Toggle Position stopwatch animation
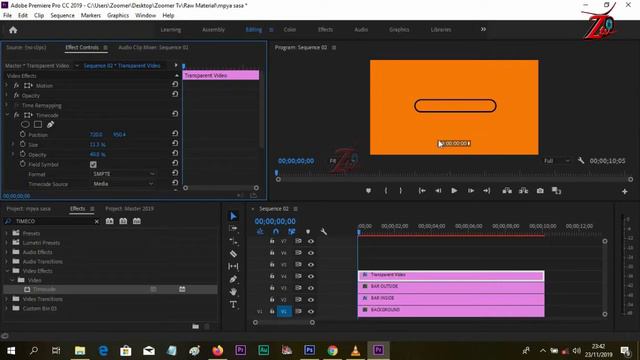The height and width of the screenshot is (360, 640). point(22,134)
